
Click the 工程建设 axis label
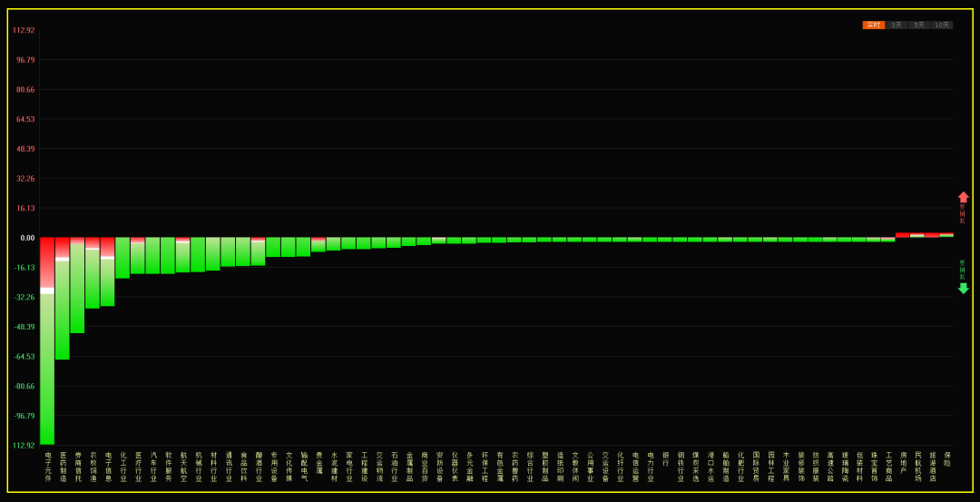(x=364, y=468)
